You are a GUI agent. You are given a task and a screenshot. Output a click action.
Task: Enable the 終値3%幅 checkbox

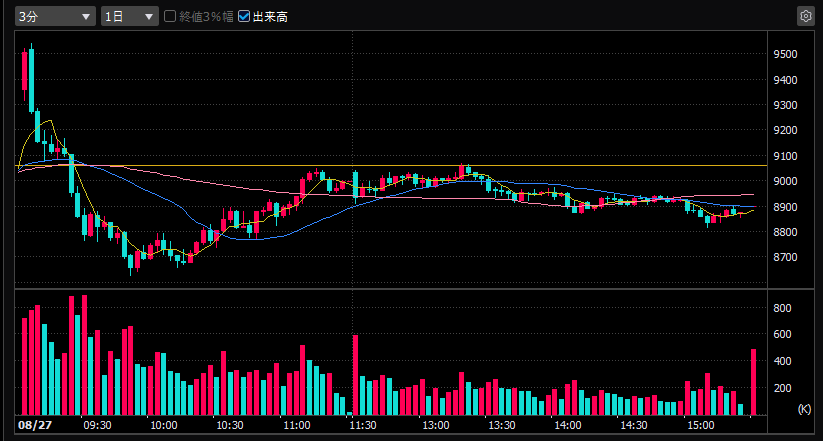170,16
